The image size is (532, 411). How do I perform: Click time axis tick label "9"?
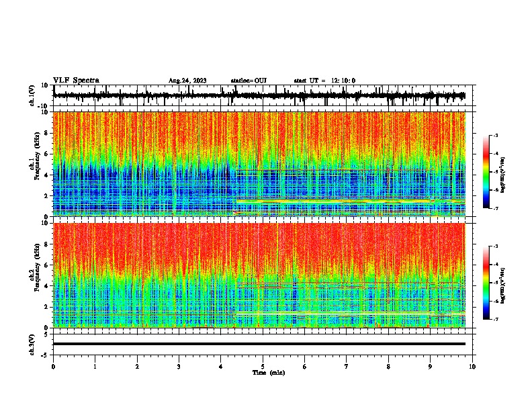coord(430,367)
